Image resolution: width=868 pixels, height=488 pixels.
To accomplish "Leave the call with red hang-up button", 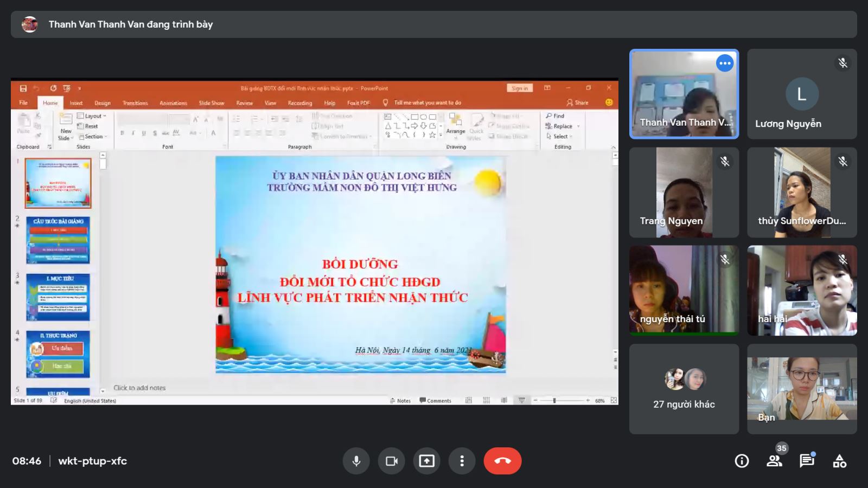I will (502, 461).
